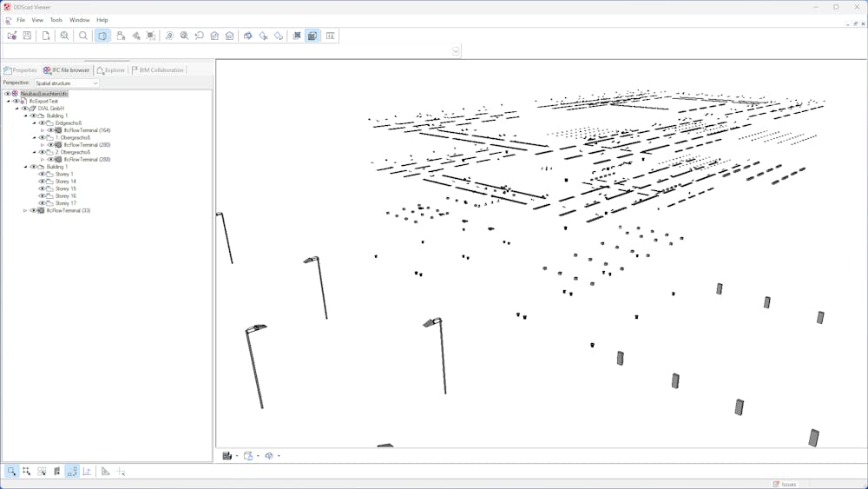This screenshot has height=489, width=868.
Task: Click the coordinate axes icon in bottom toolbar
Action: [x=87, y=472]
